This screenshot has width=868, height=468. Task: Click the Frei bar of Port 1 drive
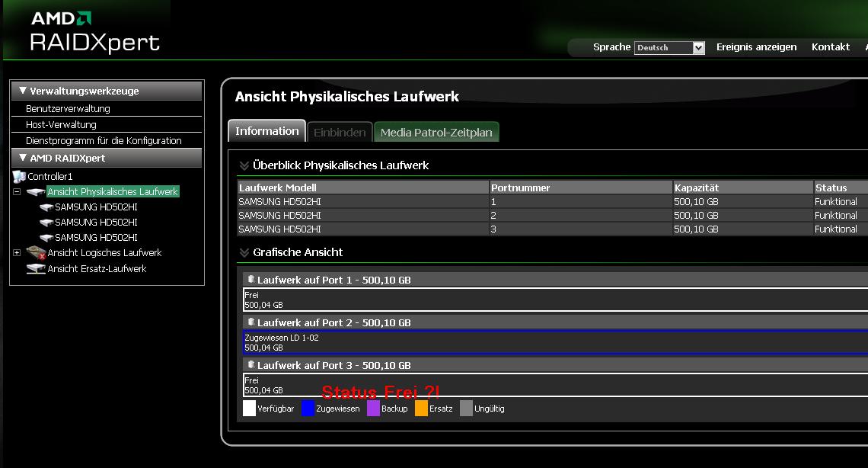pyautogui.click(x=555, y=300)
